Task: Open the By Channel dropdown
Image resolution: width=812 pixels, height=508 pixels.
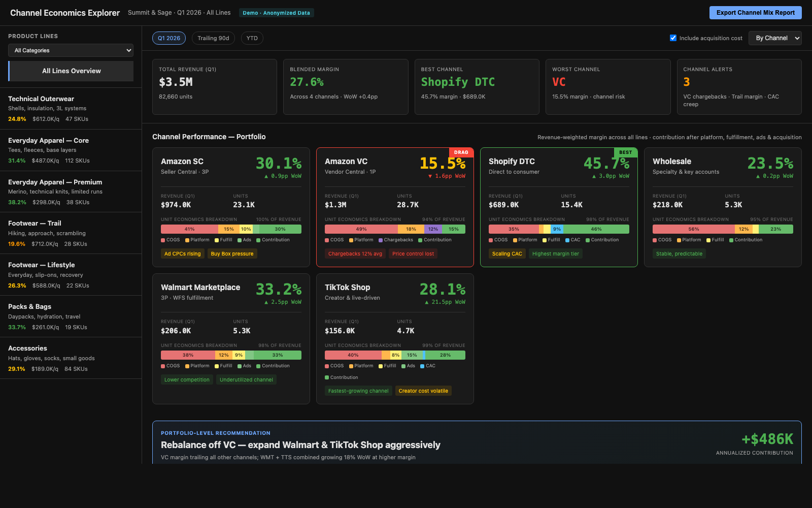Action: pyautogui.click(x=775, y=38)
